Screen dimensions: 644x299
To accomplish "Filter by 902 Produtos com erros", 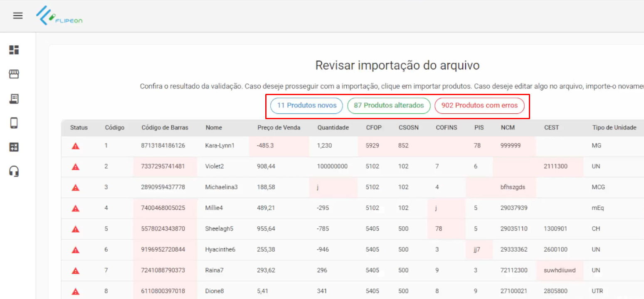I will (x=479, y=105).
